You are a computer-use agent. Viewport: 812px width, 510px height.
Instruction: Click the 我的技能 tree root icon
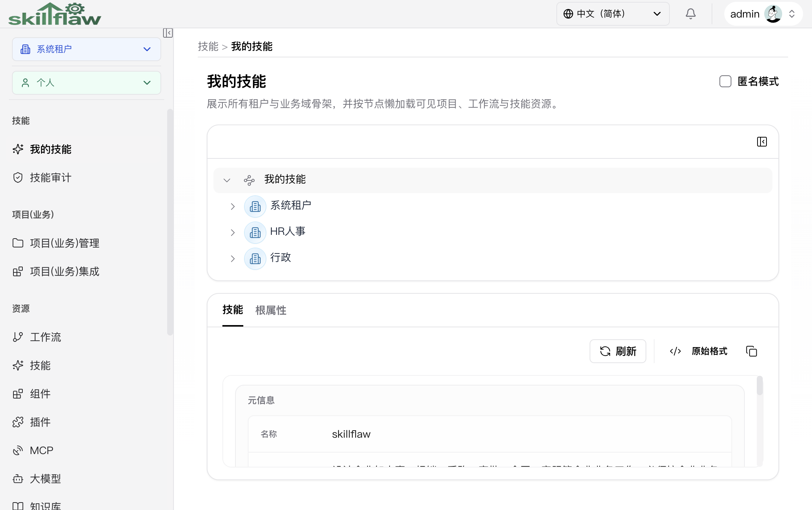pyautogui.click(x=249, y=180)
